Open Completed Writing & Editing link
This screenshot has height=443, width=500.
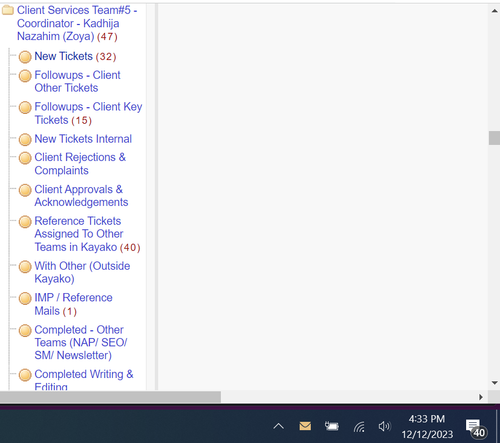84,380
